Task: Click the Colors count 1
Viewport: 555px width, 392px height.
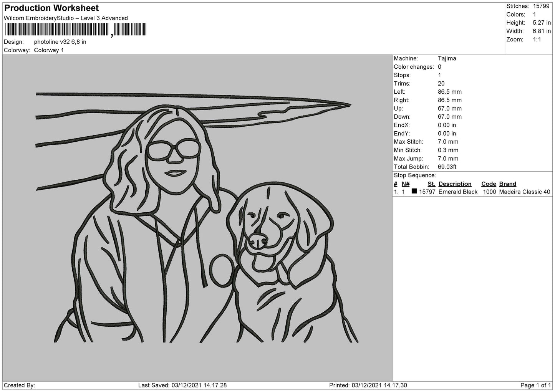Action: pos(534,15)
